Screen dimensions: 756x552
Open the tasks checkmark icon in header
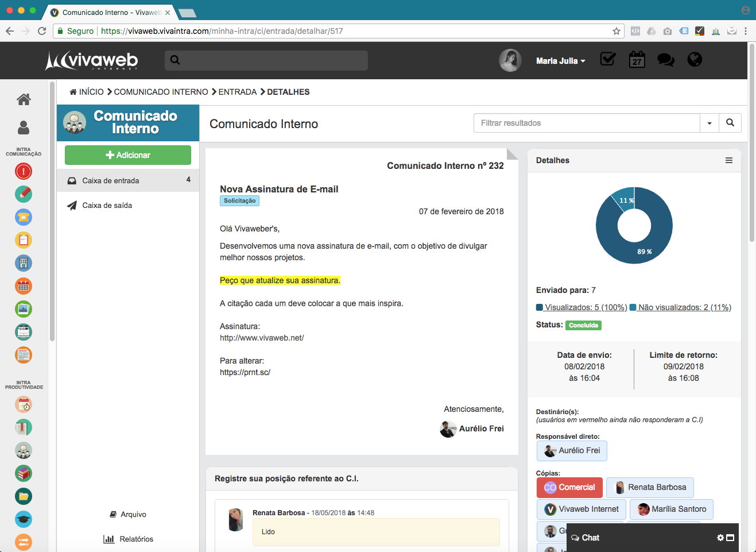coord(608,59)
